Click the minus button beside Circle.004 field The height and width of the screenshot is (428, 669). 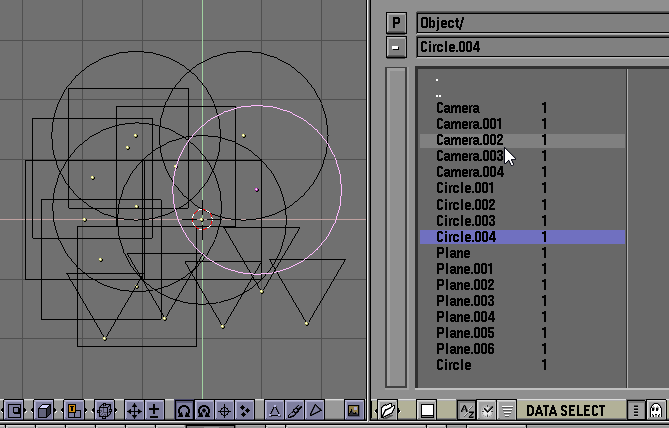(396, 47)
